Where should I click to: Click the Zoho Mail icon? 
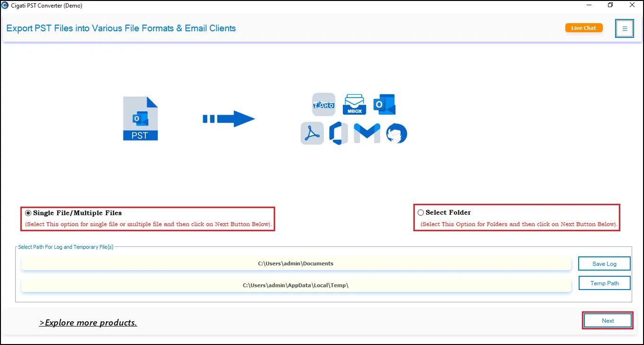pos(323,104)
